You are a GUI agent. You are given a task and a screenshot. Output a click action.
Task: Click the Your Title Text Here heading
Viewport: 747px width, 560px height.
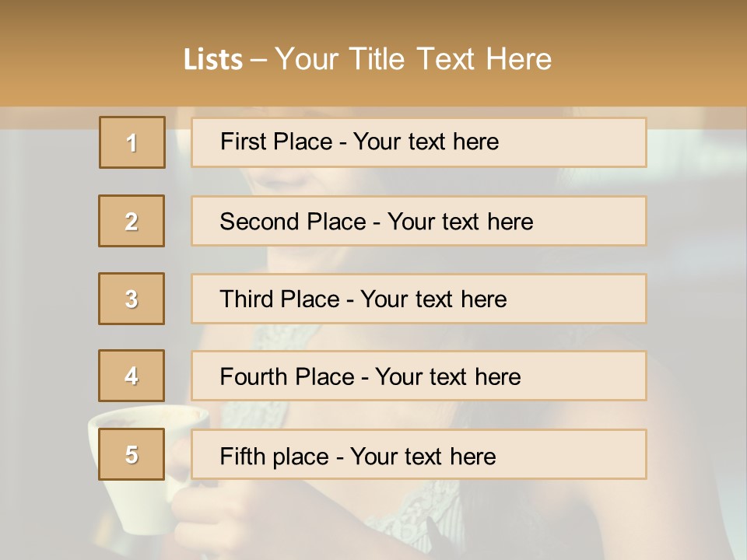pos(413,59)
